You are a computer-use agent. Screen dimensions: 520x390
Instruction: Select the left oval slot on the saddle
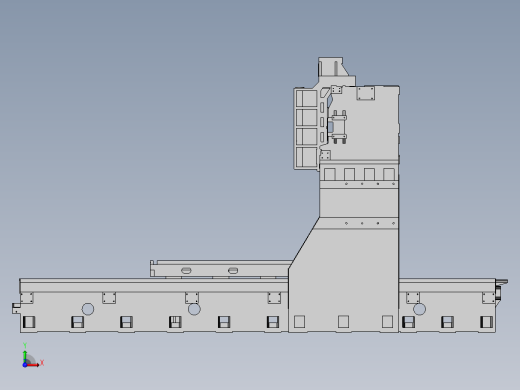(186, 270)
